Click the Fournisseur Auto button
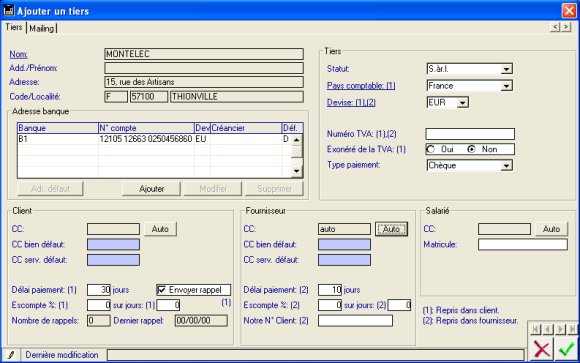This screenshot has width=580, height=363. (x=391, y=229)
